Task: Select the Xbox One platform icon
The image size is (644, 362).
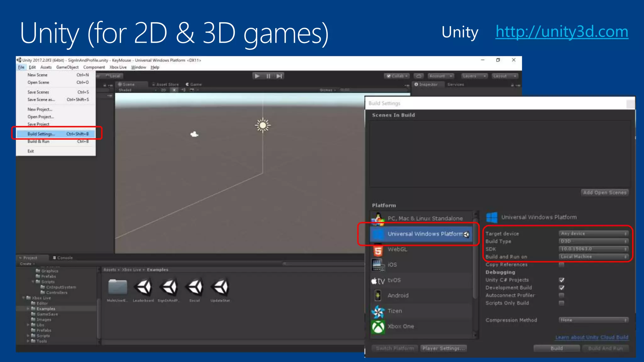Action: pos(378,326)
